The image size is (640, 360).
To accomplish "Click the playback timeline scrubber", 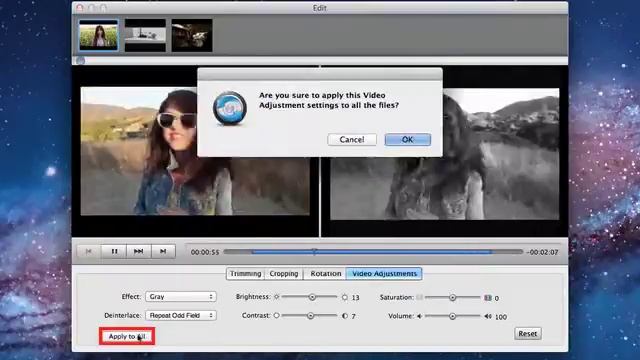I will tap(314, 252).
